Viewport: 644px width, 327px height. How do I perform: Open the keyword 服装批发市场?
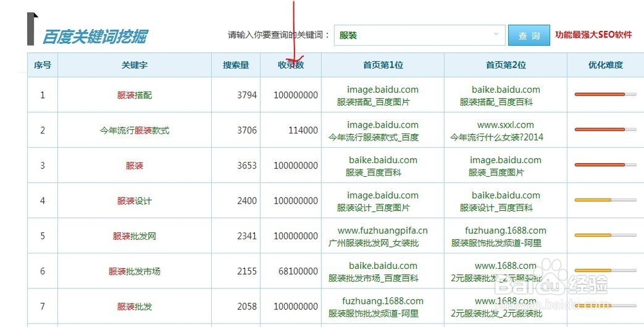tap(135, 272)
